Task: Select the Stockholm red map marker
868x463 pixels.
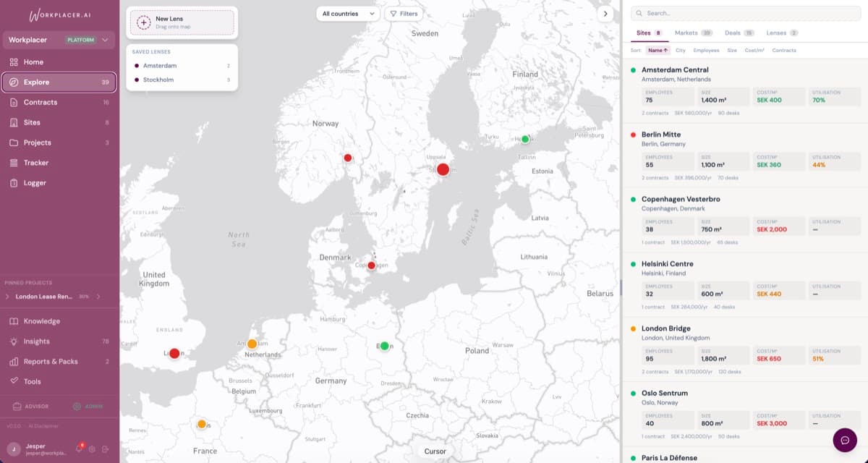Action: click(x=443, y=169)
